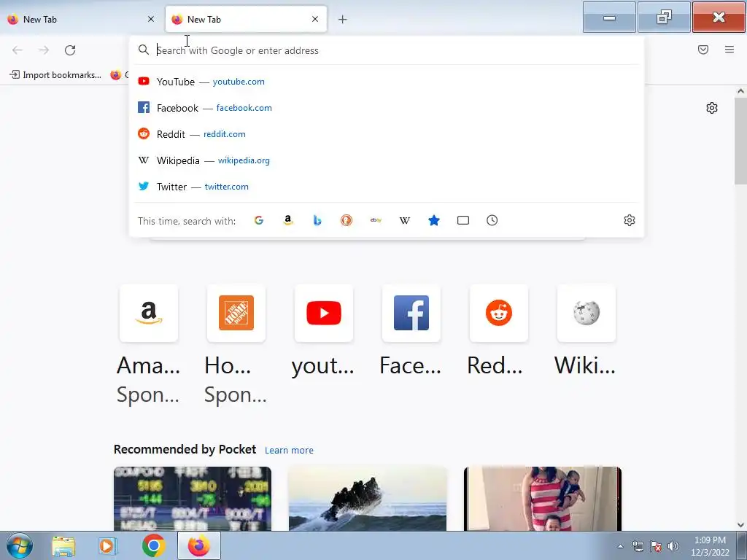Search open tabs using the tab icon
The height and width of the screenshot is (560, 747).
(463, 220)
